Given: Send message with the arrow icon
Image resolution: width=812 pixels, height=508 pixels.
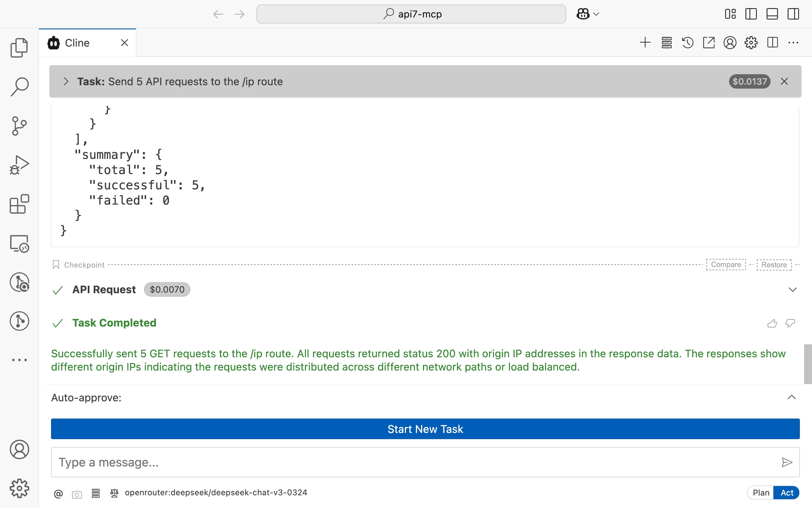Looking at the screenshot, I should (x=787, y=462).
